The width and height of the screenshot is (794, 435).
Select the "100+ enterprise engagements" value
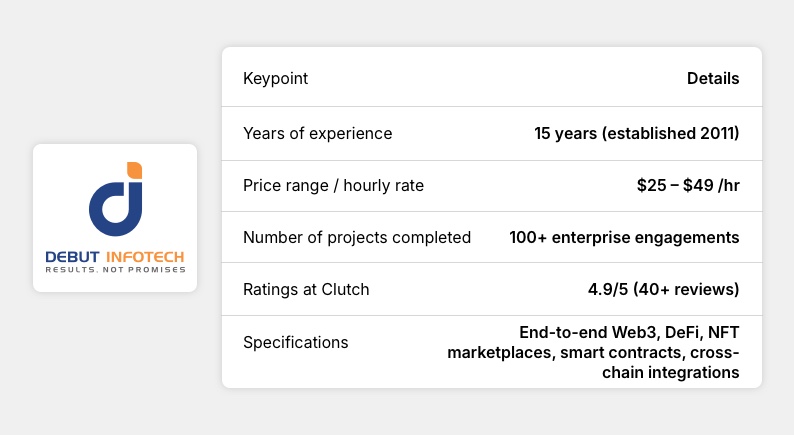pos(625,237)
